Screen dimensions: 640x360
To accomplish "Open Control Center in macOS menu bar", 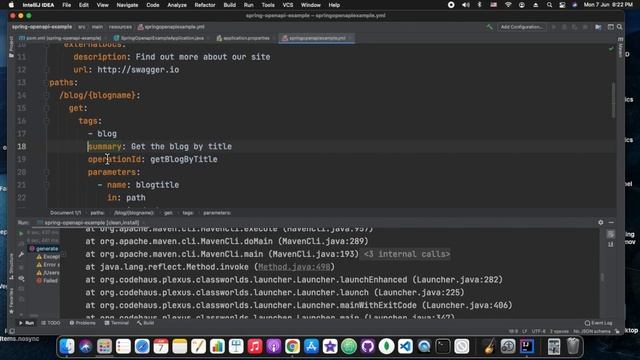I will (x=562, y=5).
